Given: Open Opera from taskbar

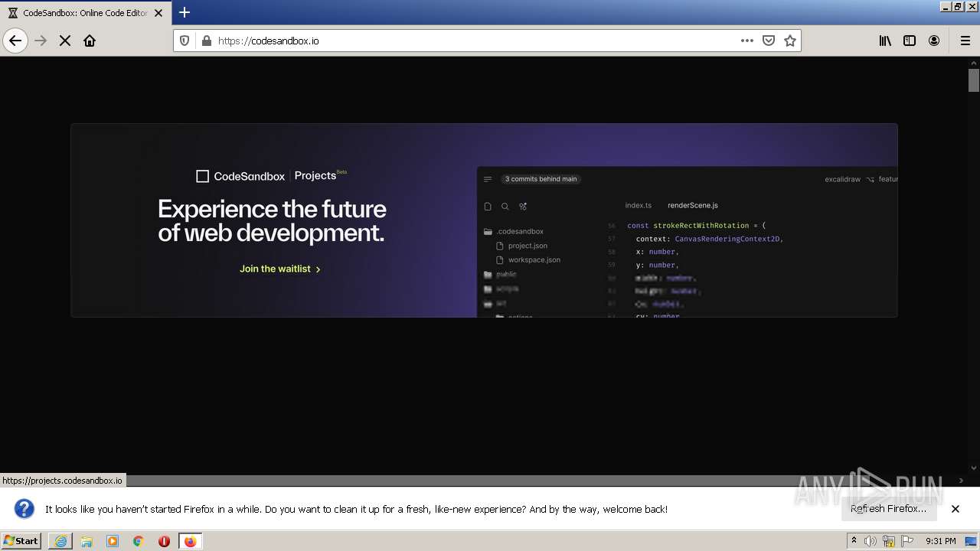Looking at the screenshot, I should pyautogui.click(x=164, y=541).
